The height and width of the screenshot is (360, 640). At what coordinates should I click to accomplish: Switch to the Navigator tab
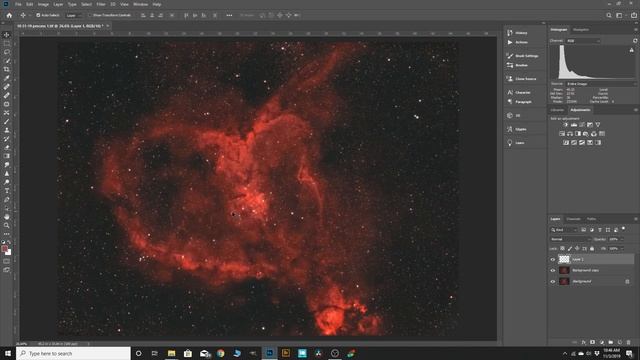pos(581,29)
